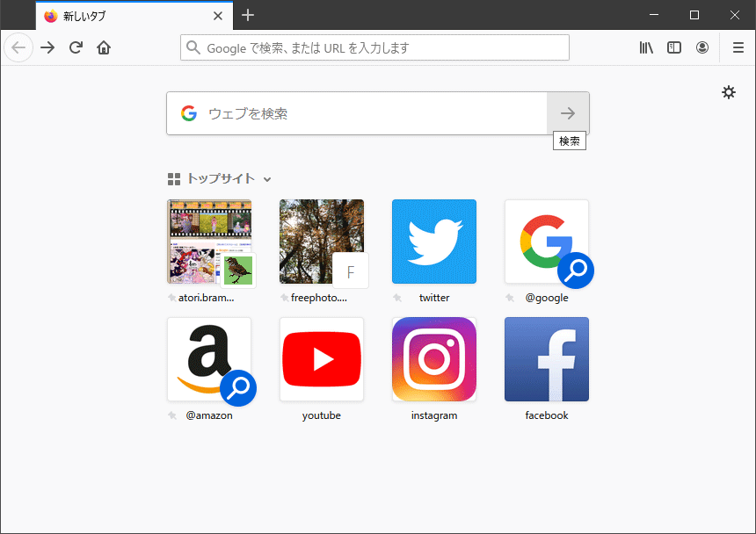Open the instagram top site tile

(434, 359)
